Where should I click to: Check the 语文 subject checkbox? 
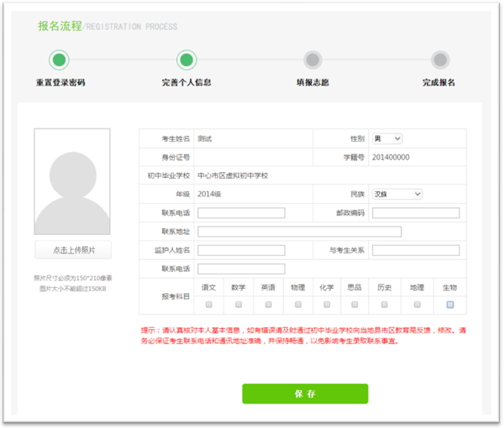pyautogui.click(x=209, y=305)
